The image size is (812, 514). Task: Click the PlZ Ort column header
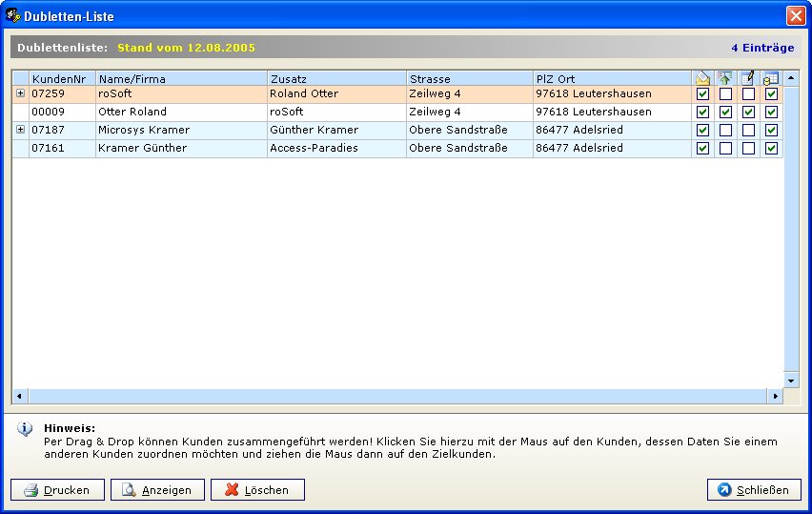click(x=611, y=78)
